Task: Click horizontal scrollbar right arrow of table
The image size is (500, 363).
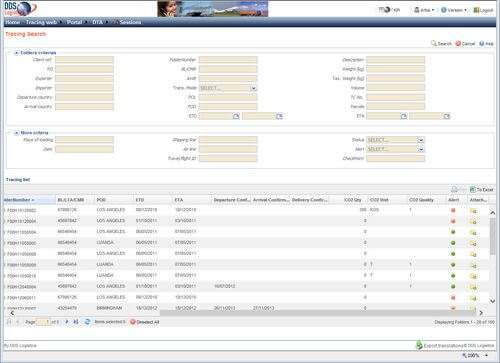Action: (481, 313)
